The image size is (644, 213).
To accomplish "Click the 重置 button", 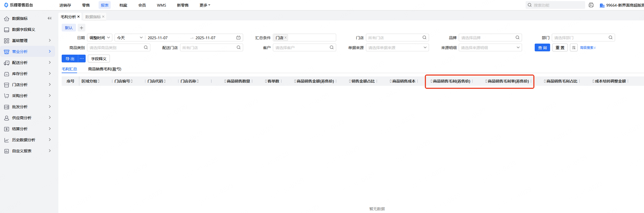I will (x=560, y=48).
